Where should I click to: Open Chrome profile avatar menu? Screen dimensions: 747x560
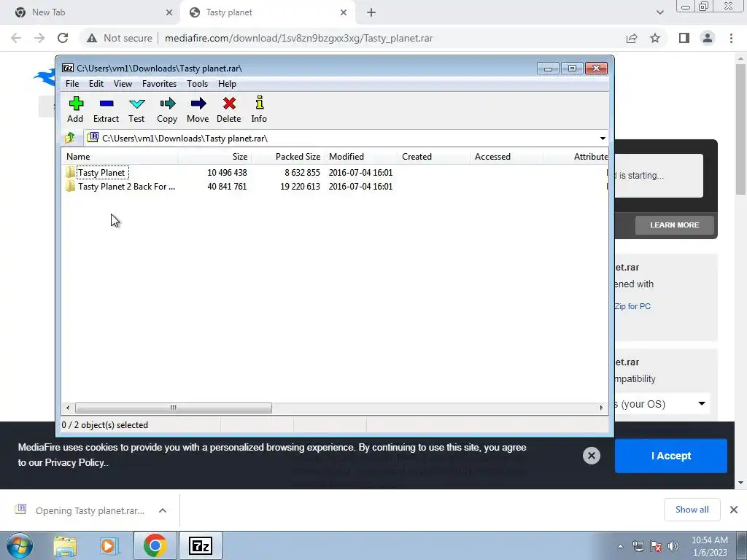click(708, 38)
